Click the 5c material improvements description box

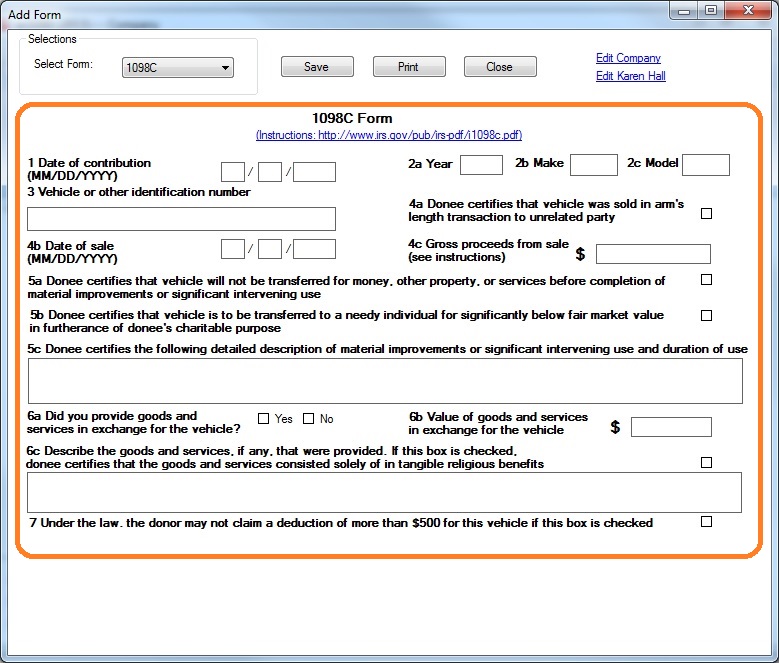click(x=385, y=381)
